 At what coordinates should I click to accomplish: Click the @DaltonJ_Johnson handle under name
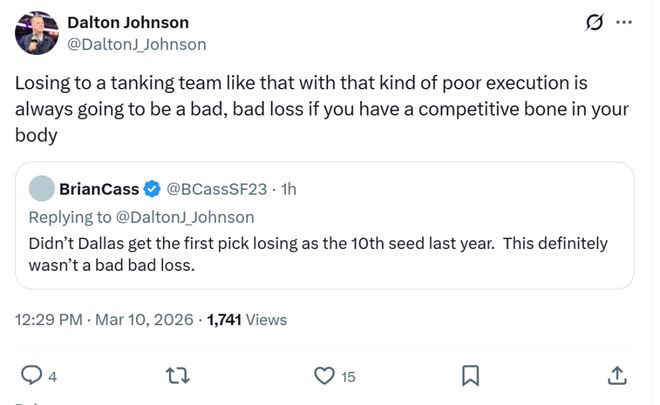pyautogui.click(x=136, y=44)
